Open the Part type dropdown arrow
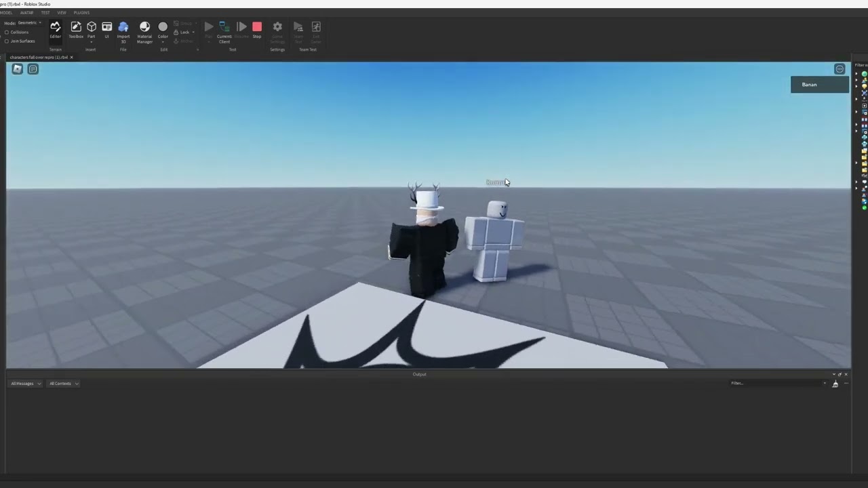 coord(92,42)
